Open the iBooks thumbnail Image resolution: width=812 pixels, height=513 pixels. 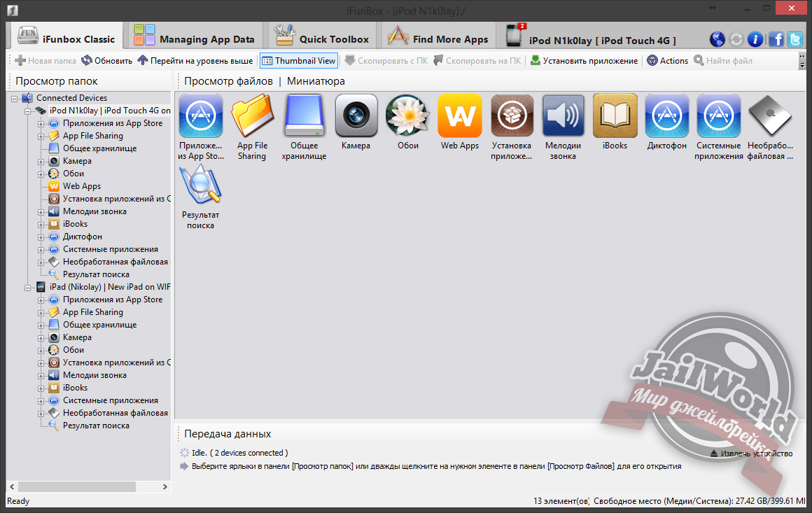[615, 116]
